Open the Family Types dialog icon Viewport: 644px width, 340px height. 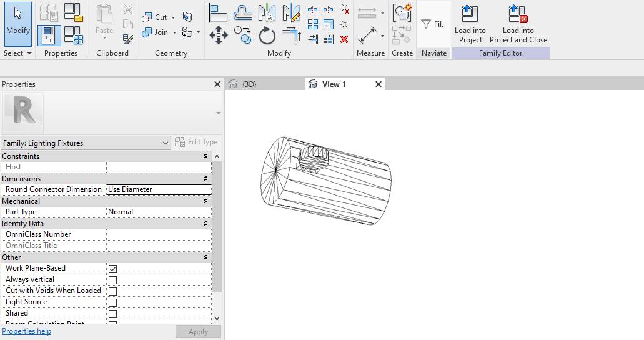[x=74, y=36]
